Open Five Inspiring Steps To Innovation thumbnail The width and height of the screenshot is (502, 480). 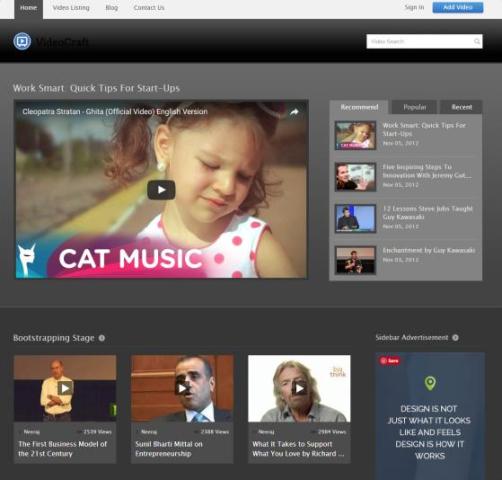355,177
